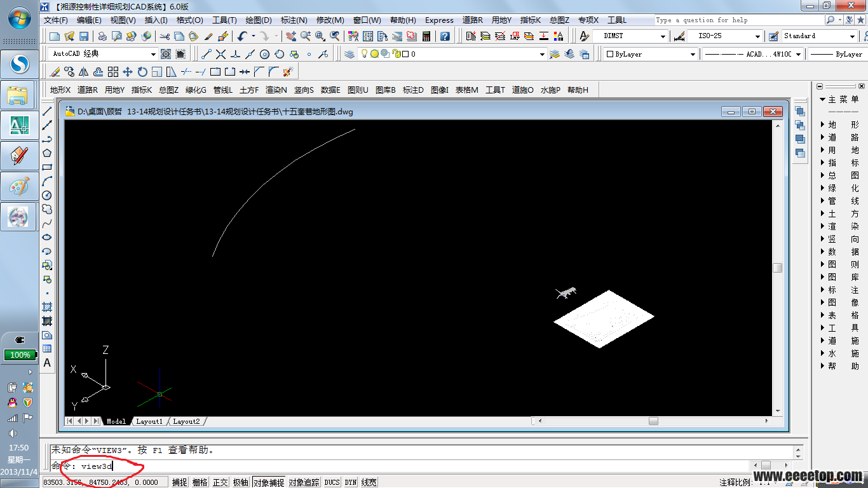
Task: Click the Help question mark icon
Action: click(445, 36)
